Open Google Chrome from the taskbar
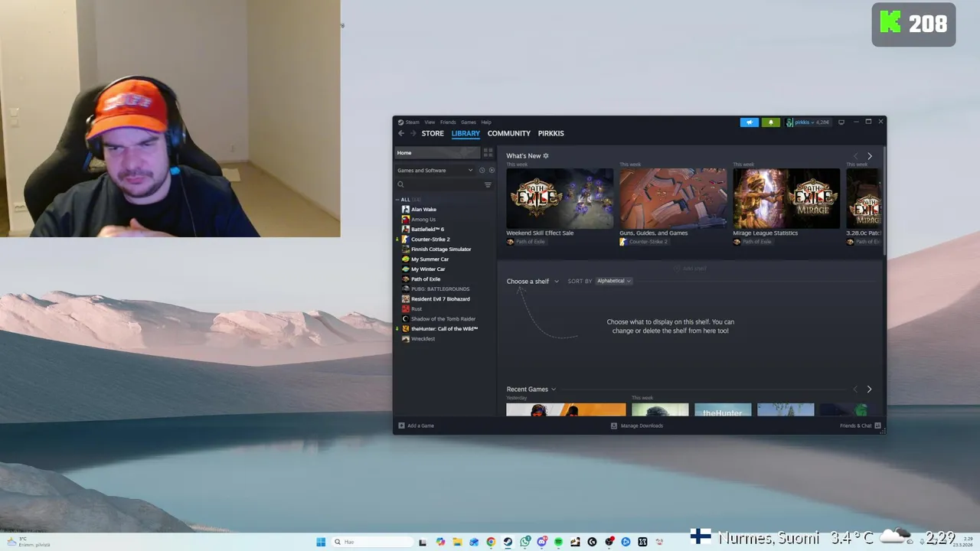This screenshot has width=980, height=551. click(x=491, y=542)
